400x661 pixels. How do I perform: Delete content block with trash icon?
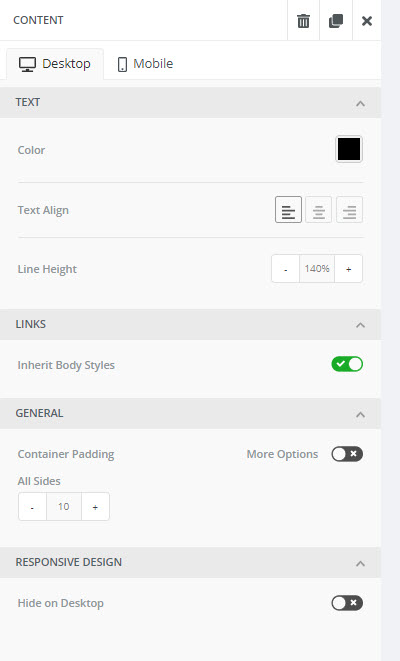point(303,20)
